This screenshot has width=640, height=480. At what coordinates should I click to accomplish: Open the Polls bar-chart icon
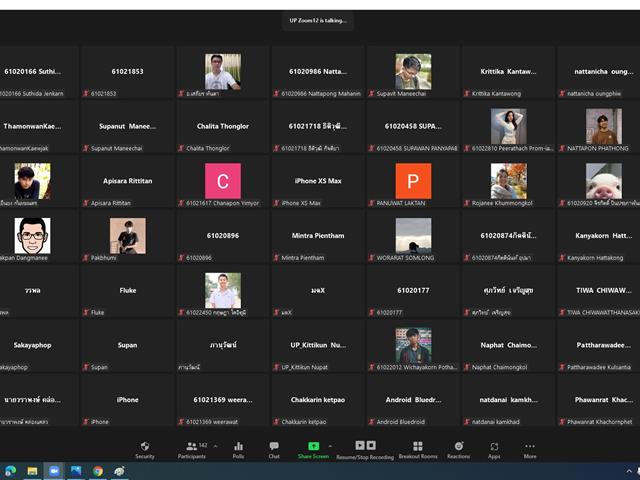pos(238,450)
